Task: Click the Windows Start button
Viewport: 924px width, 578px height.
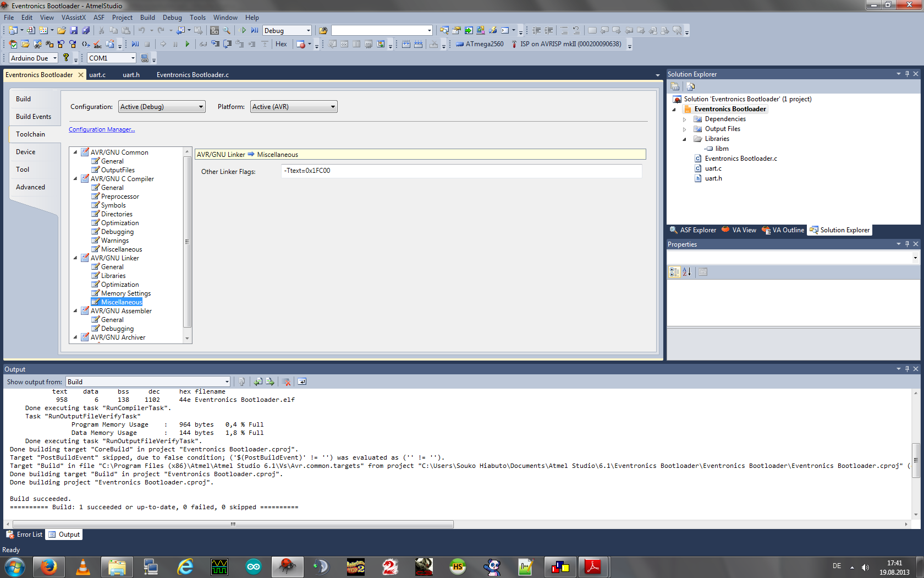Action: coord(15,566)
